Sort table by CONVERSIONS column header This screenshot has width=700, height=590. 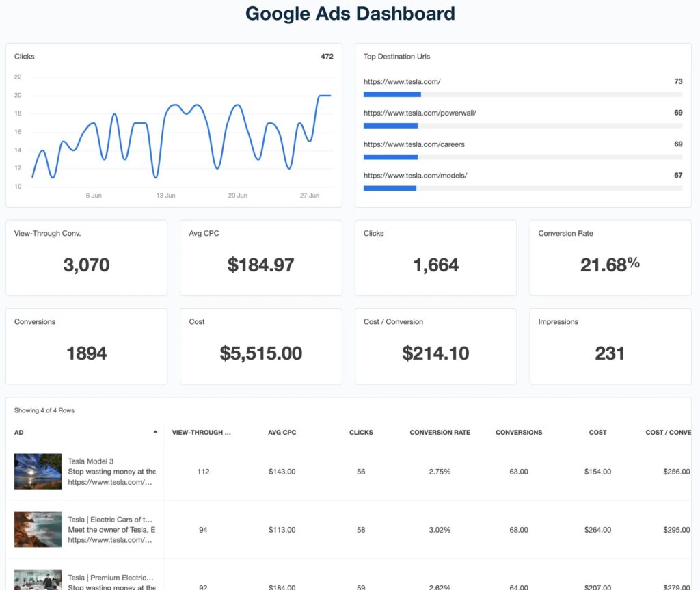point(519,433)
